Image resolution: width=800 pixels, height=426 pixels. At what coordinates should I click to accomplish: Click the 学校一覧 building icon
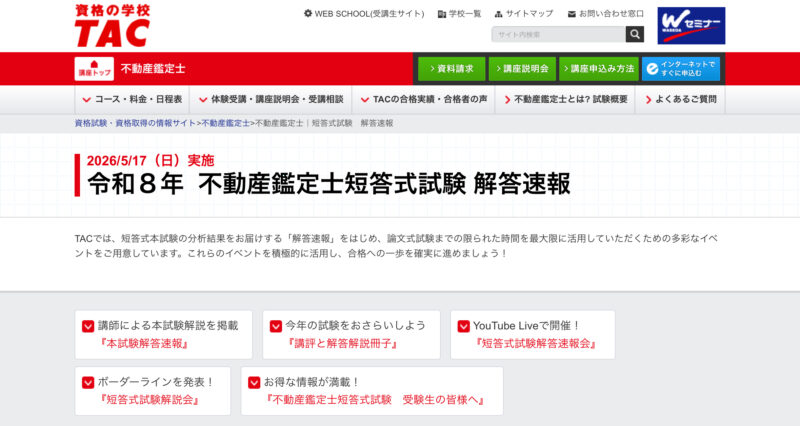442,14
